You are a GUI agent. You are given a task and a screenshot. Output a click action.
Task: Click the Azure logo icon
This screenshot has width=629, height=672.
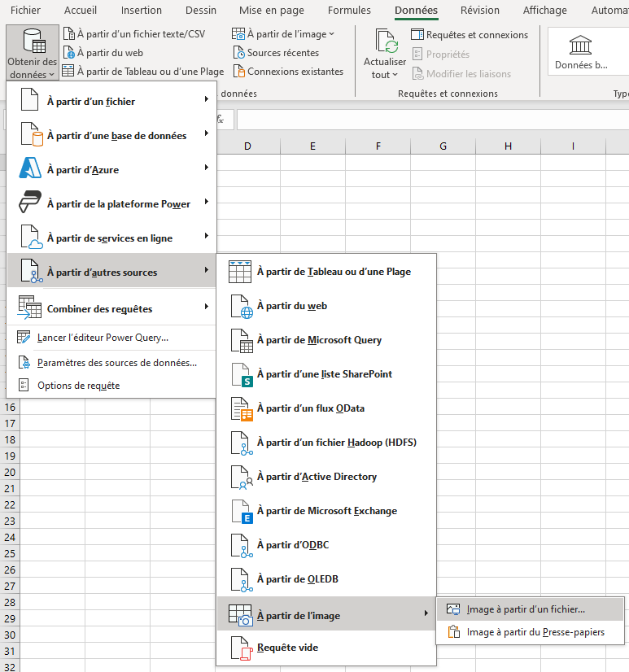pyautogui.click(x=30, y=168)
